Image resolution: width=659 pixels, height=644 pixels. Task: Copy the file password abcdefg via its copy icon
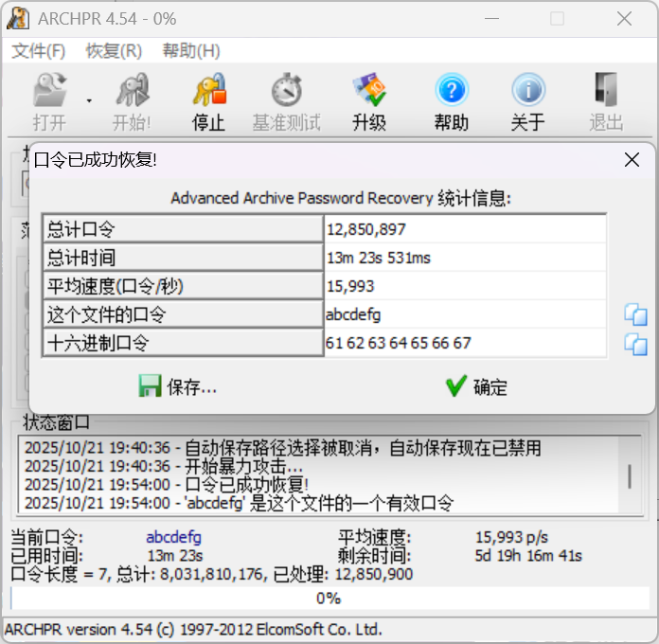point(635,314)
